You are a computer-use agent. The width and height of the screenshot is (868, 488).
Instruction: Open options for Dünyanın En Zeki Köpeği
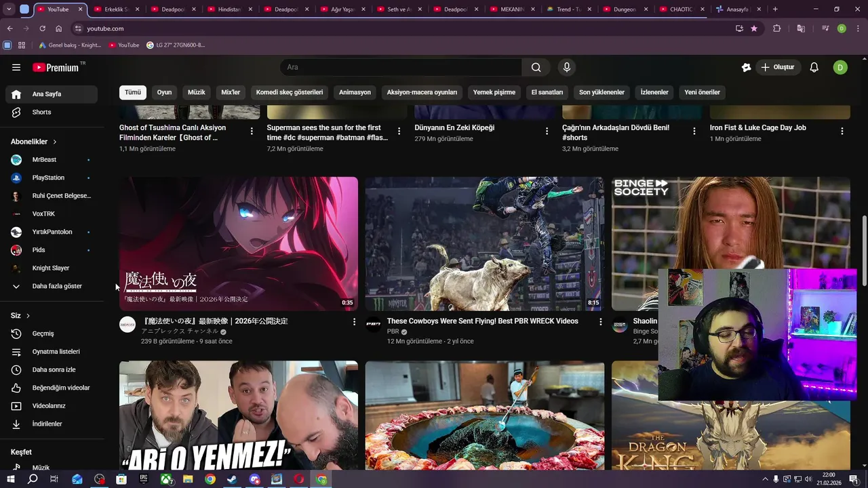tap(547, 131)
